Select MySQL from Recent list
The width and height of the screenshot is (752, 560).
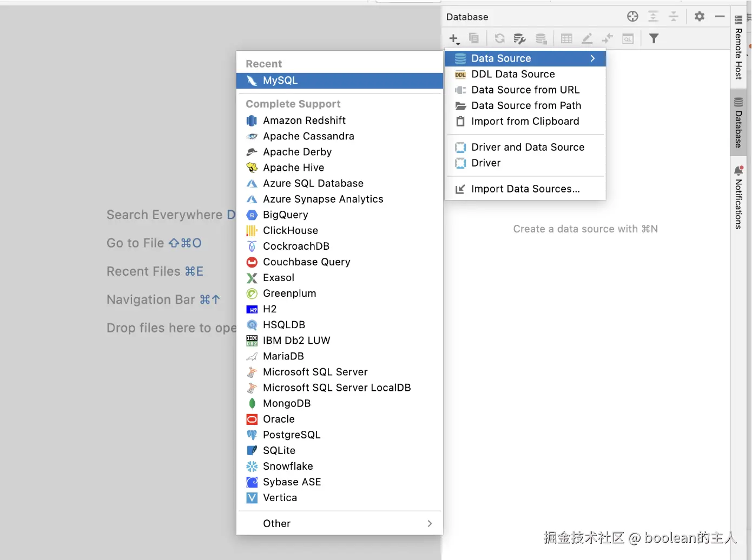tap(340, 80)
